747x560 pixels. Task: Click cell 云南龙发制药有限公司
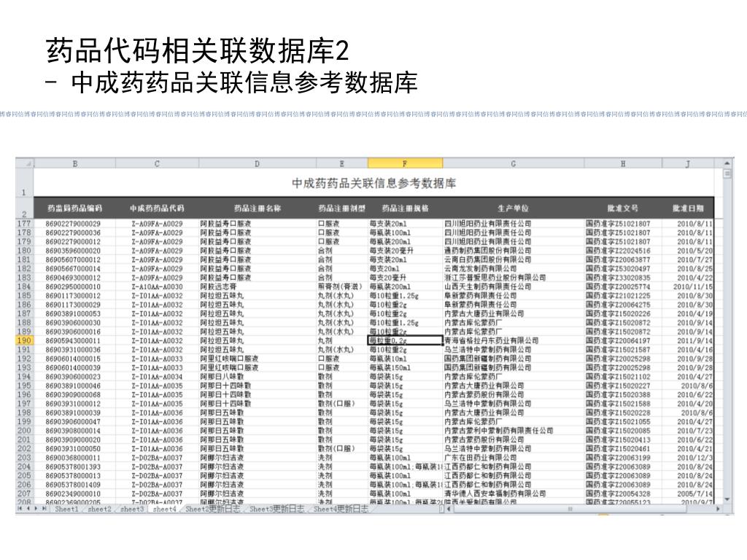coord(513,268)
